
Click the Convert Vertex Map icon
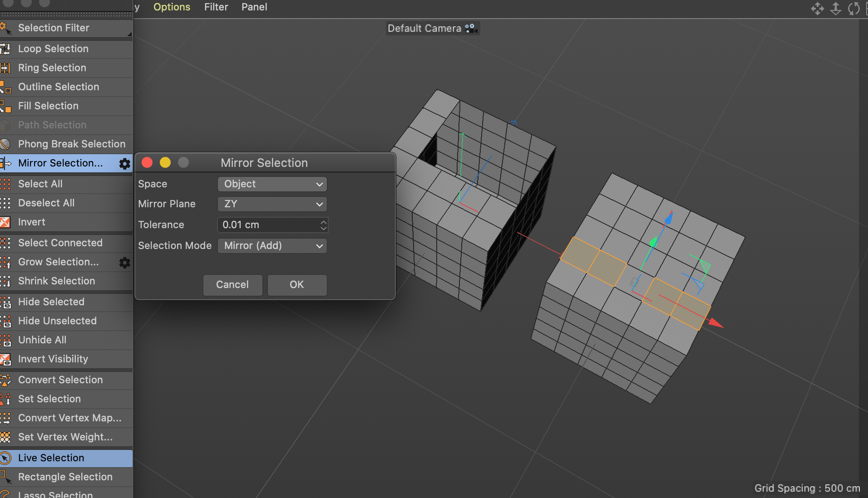click(x=5, y=418)
